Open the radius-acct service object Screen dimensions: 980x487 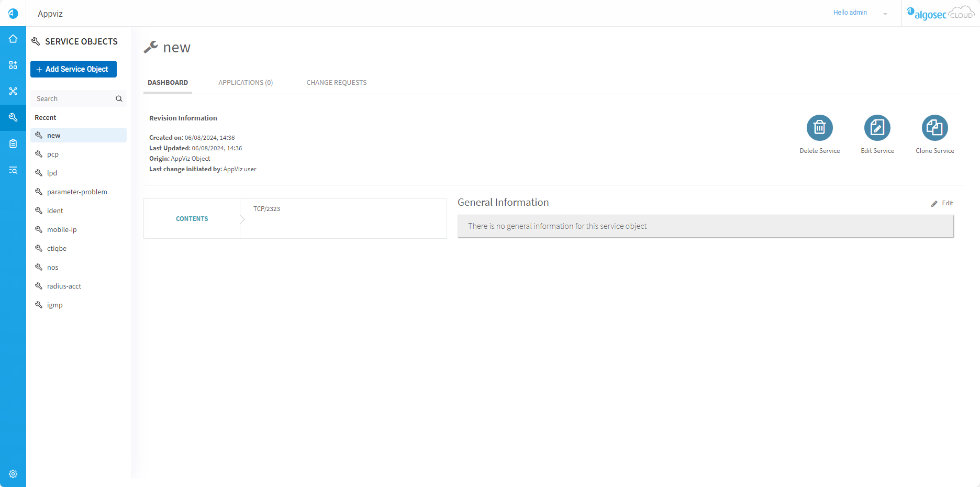[64, 286]
